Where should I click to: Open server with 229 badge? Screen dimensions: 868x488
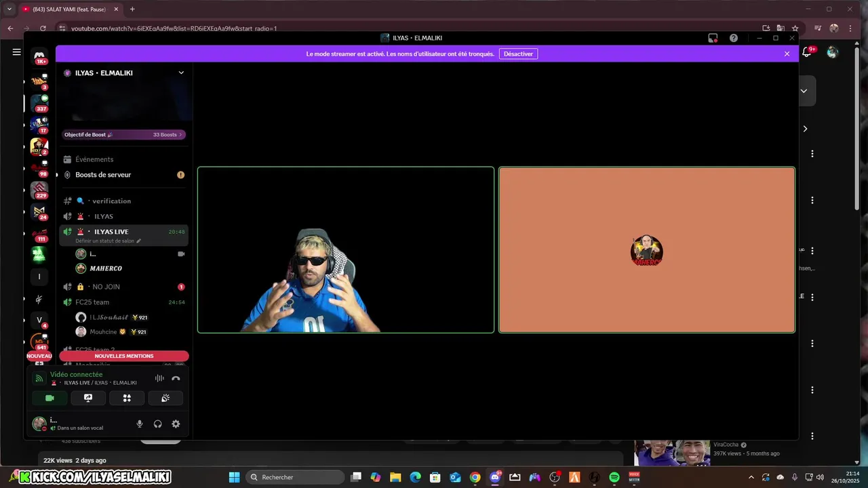39,190
